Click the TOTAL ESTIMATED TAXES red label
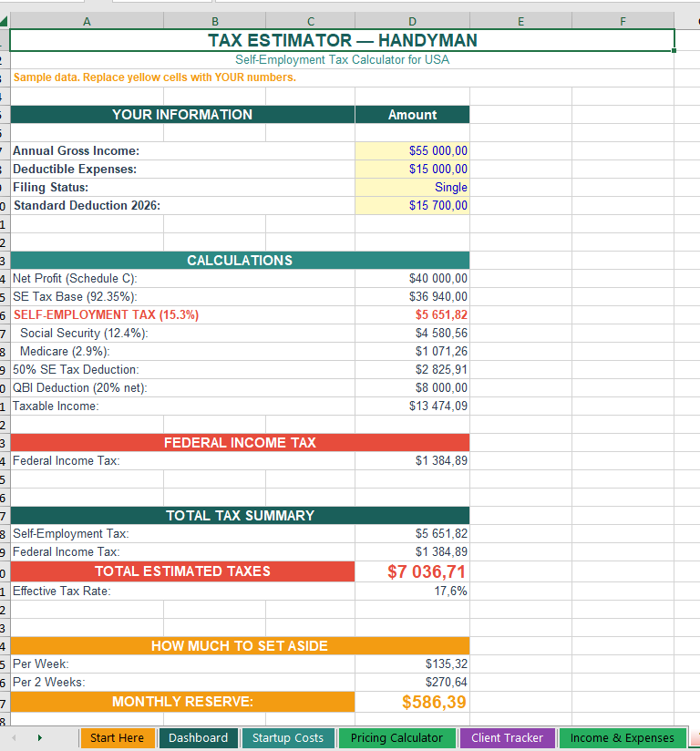 [182, 571]
